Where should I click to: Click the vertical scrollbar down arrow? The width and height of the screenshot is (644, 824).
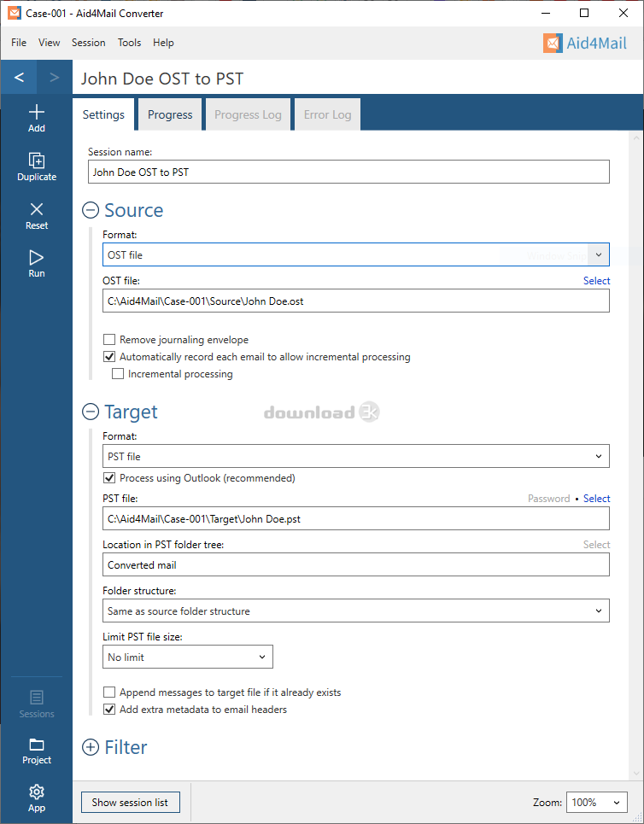(x=636, y=773)
